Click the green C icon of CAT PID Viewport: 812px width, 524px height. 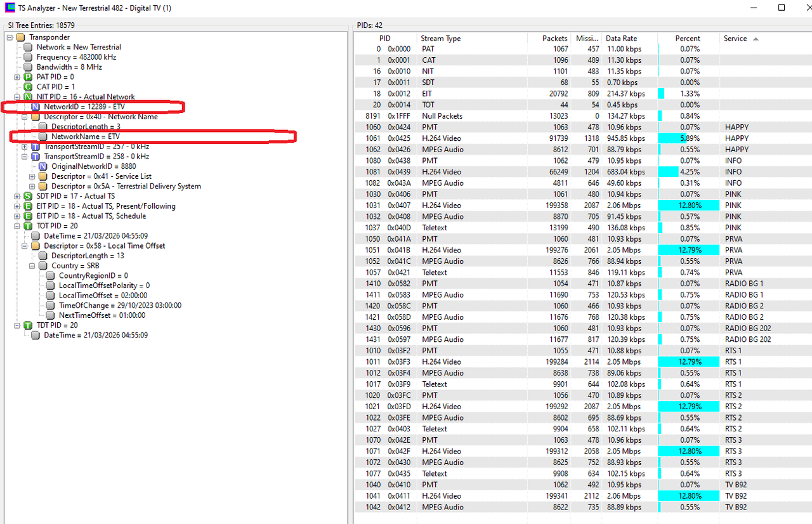point(28,87)
